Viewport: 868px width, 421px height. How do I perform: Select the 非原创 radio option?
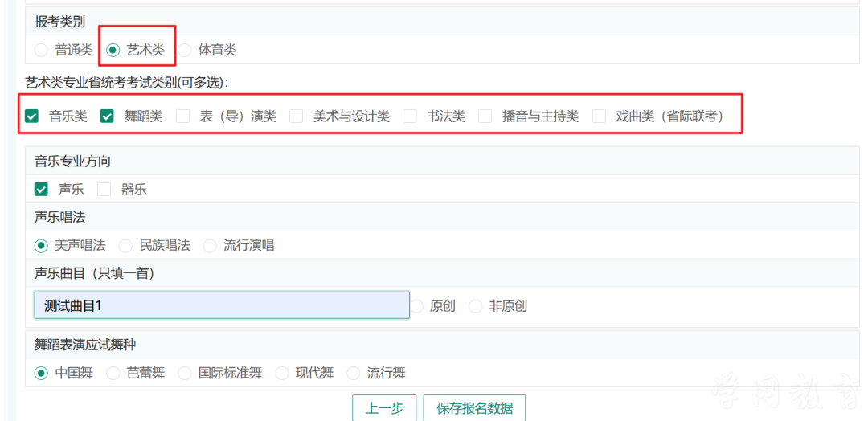(x=476, y=306)
